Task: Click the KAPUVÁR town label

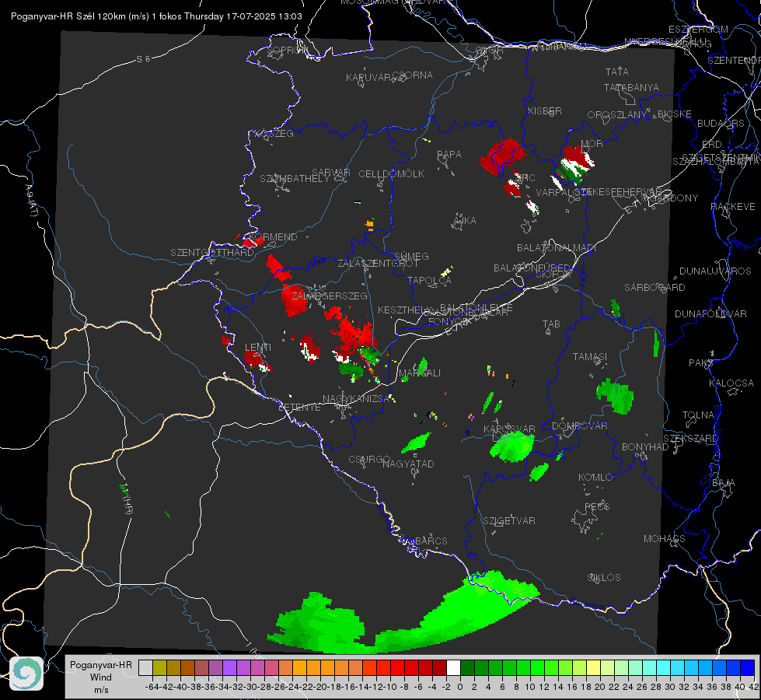Action: (x=368, y=78)
